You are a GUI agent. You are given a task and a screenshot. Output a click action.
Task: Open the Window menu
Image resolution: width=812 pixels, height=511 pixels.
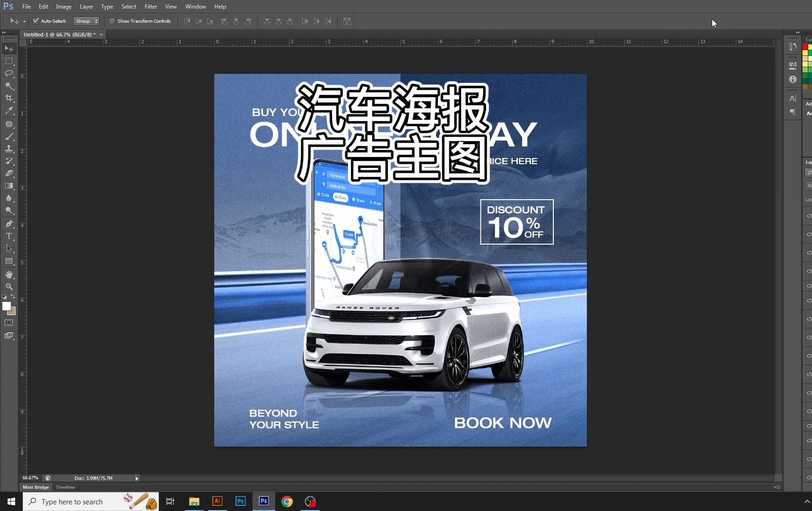[x=196, y=7]
